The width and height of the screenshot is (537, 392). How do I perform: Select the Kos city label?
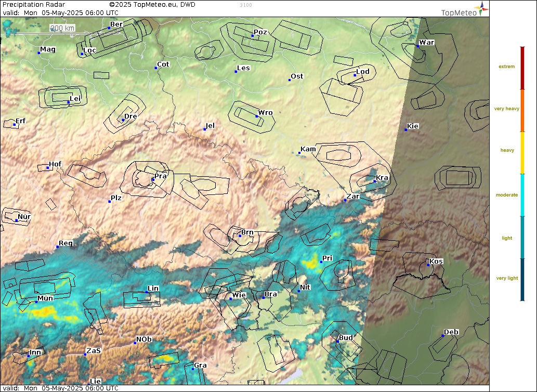point(436,262)
